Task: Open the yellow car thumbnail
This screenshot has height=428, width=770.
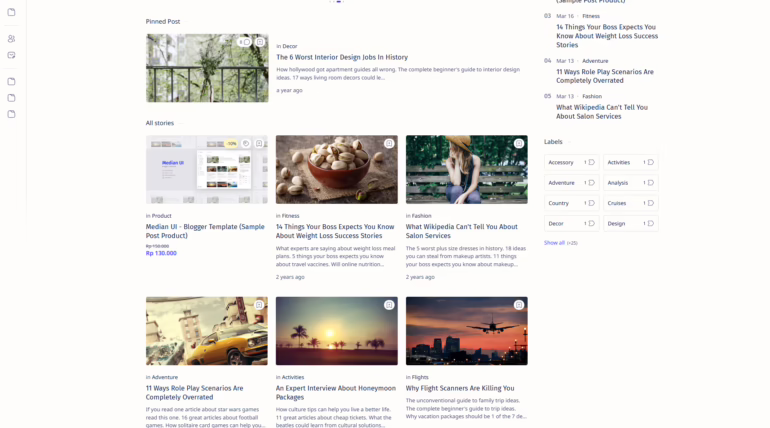Action: click(x=207, y=331)
